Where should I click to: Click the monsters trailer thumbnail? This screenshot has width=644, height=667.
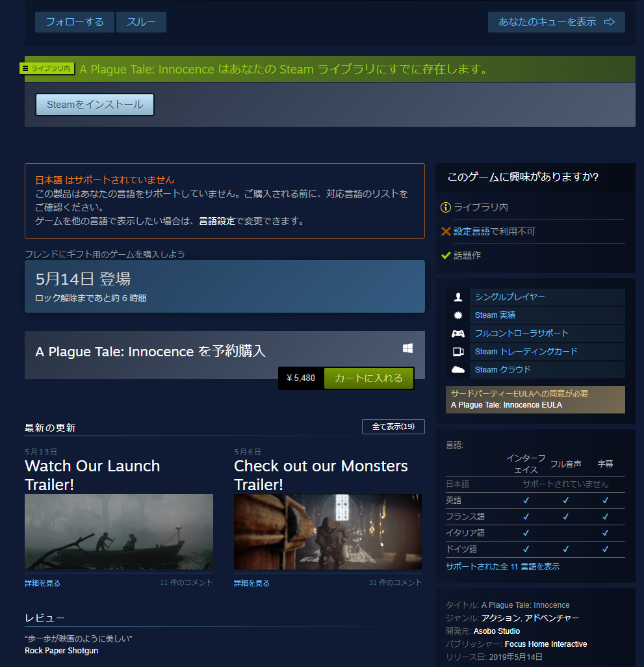tap(328, 532)
